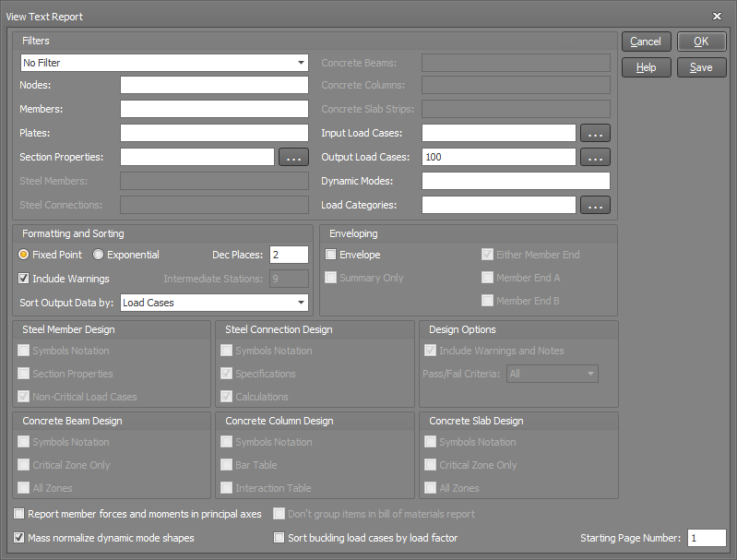Close the View Text Report dialog

[x=717, y=17]
